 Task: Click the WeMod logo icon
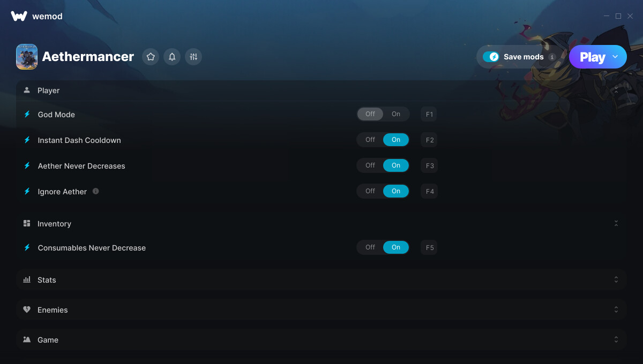click(x=19, y=16)
